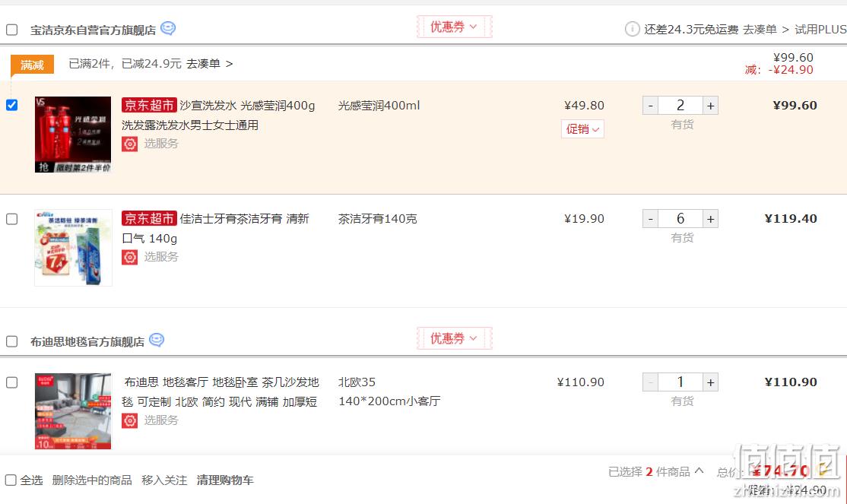Click the 选服务 icon under the 佳洁士牙膏 item

pyautogui.click(x=130, y=257)
